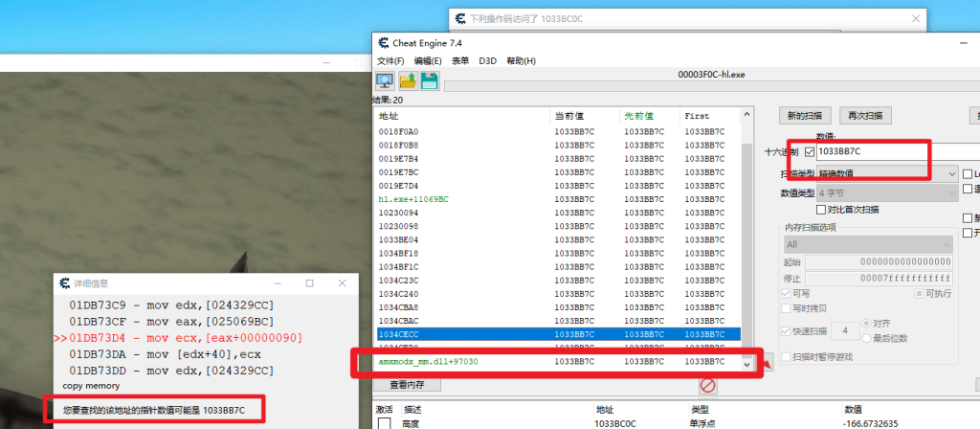The height and width of the screenshot is (429, 980).
Task: Click the red circle-slash clear list icon
Action: click(708, 385)
